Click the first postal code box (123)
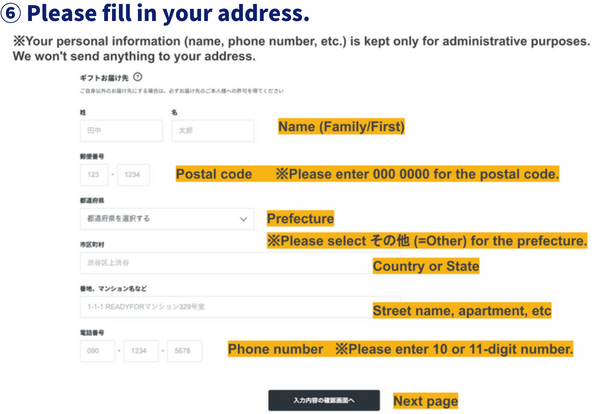 [94, 175]
